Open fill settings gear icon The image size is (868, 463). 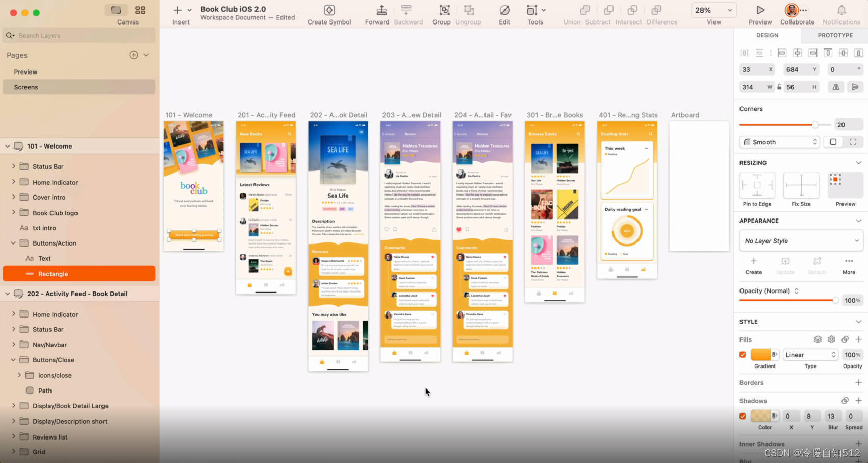pyautogui.click(x=831, y=339)
